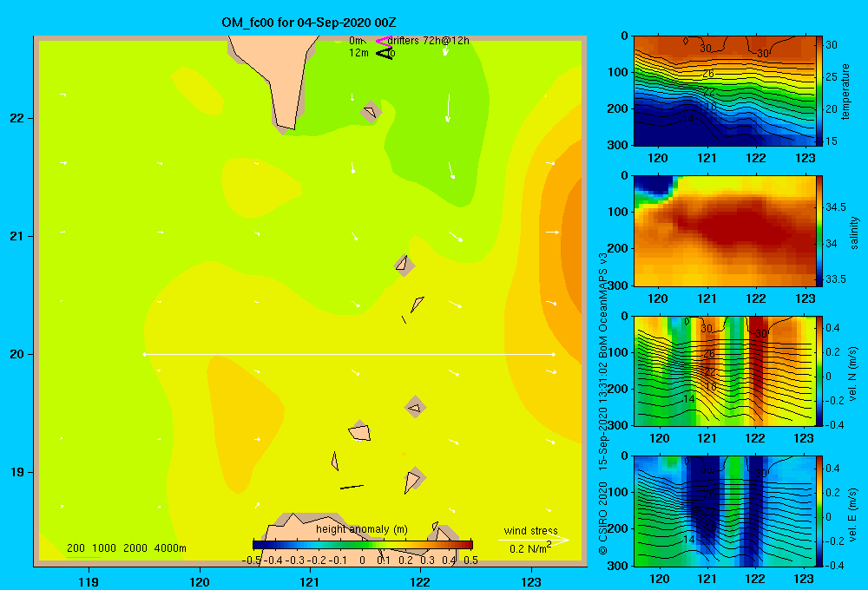This screenshot has height=590, width=868.
Task: Click the vertical 'salinity' axis label
Action: (x=854, y=233)
